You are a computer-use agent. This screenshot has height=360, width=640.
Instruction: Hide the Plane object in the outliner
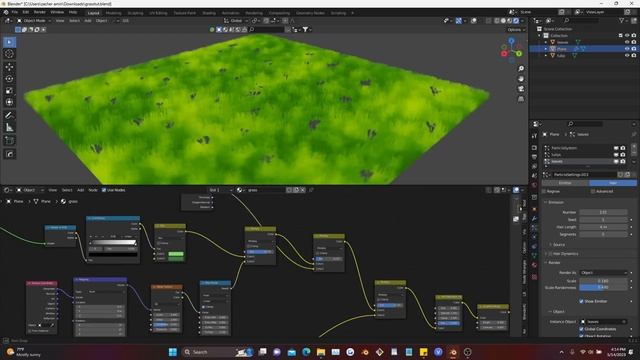point(627,49)
